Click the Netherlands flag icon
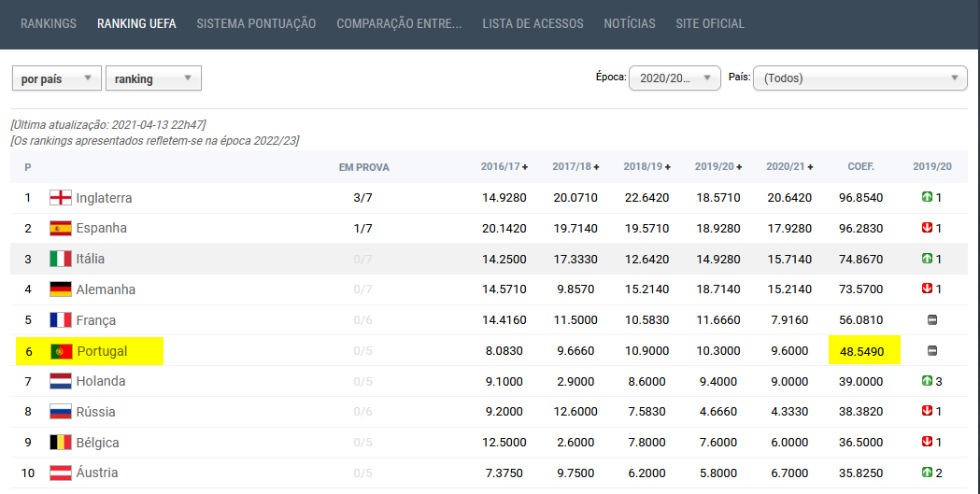980x494 pixels. coord(61,382)
